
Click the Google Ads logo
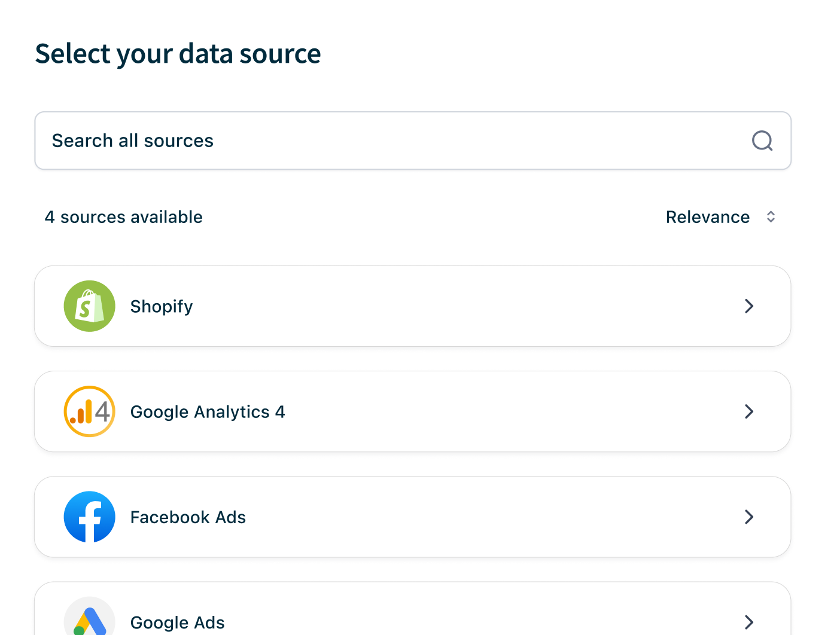pos(90,619)
